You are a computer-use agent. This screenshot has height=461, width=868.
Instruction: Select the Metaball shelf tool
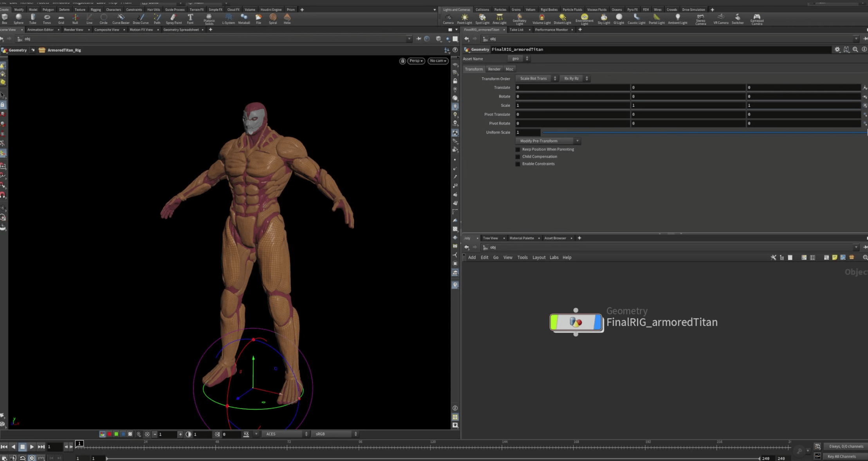(x=244, y=19)
